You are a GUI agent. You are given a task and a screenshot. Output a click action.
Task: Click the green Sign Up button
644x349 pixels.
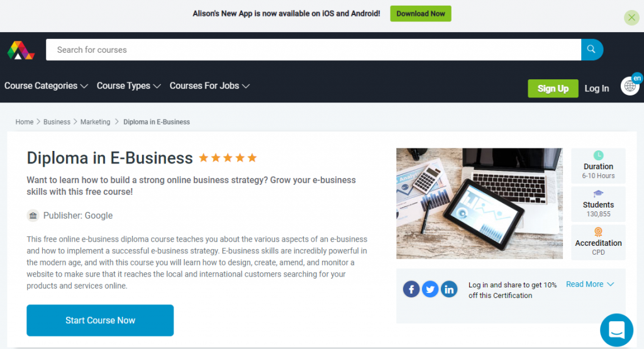[x=553, y=88]
